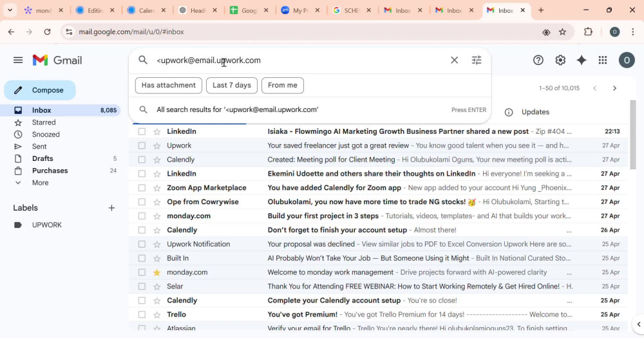Select Upwork Notification proposal declined checkbox

(x=142, y=245)
